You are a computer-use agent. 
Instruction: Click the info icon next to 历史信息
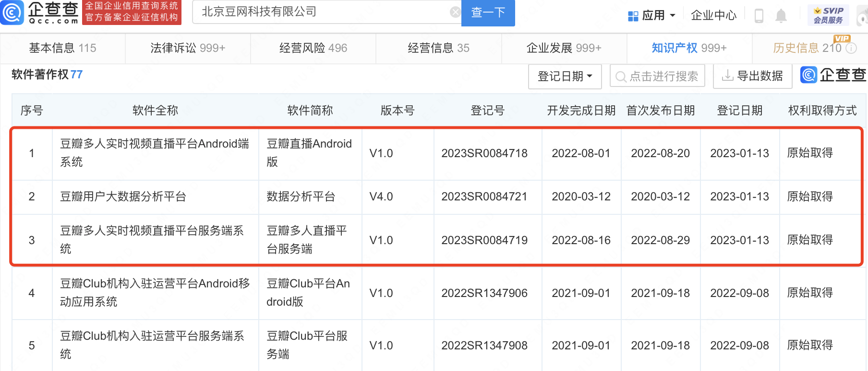click(851, 48)
